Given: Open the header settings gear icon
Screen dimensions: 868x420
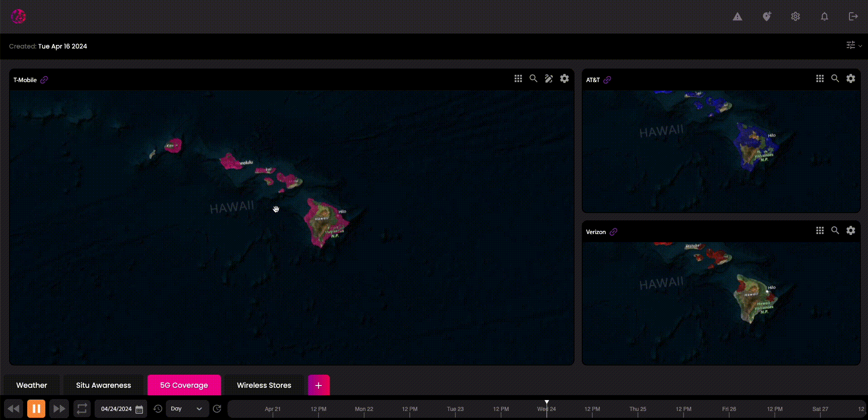Looking at the screenshot, I should point(796,16).
